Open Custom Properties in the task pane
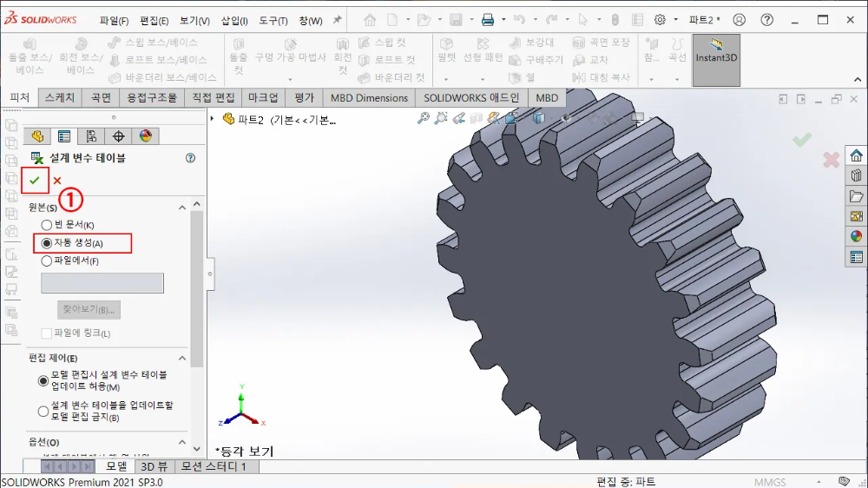 point(857,257)
